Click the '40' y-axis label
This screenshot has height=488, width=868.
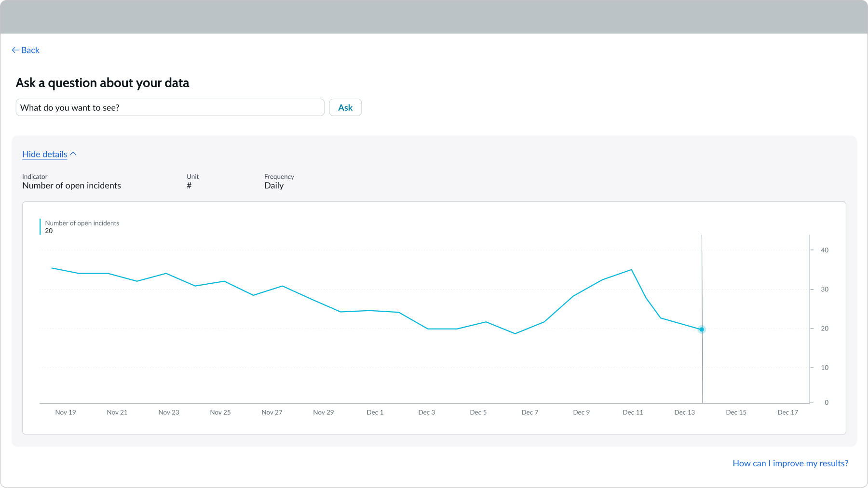825,250
